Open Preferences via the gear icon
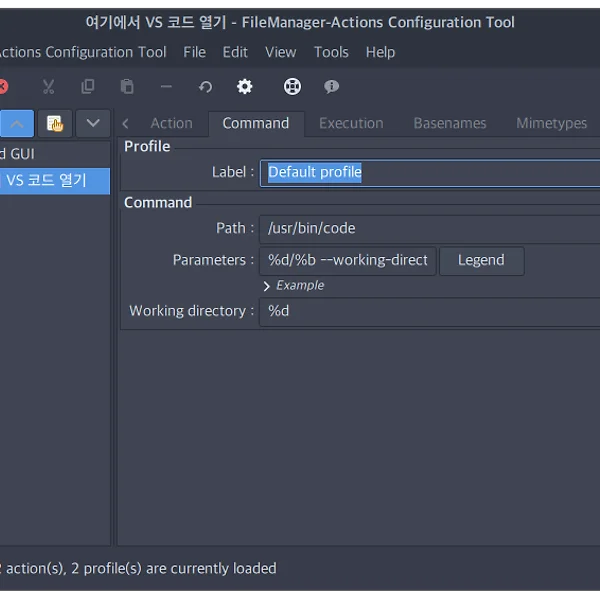The height and width of the screenshot is (600, 600). 245,86
